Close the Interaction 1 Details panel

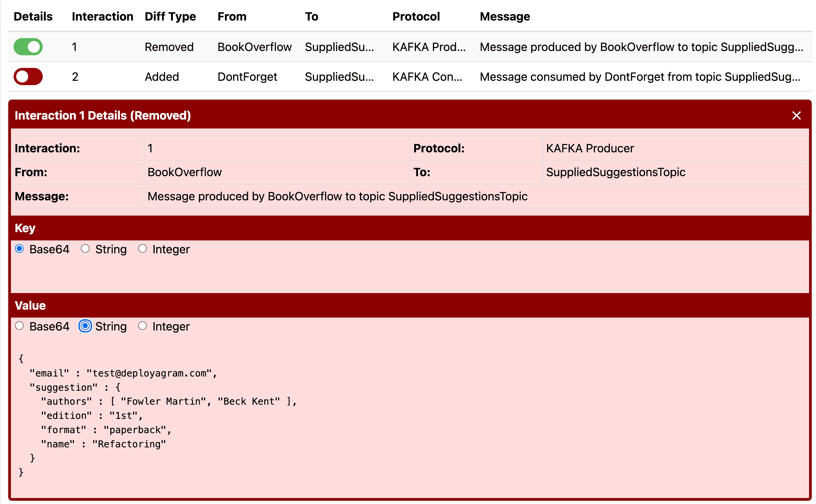click(797, 116)
